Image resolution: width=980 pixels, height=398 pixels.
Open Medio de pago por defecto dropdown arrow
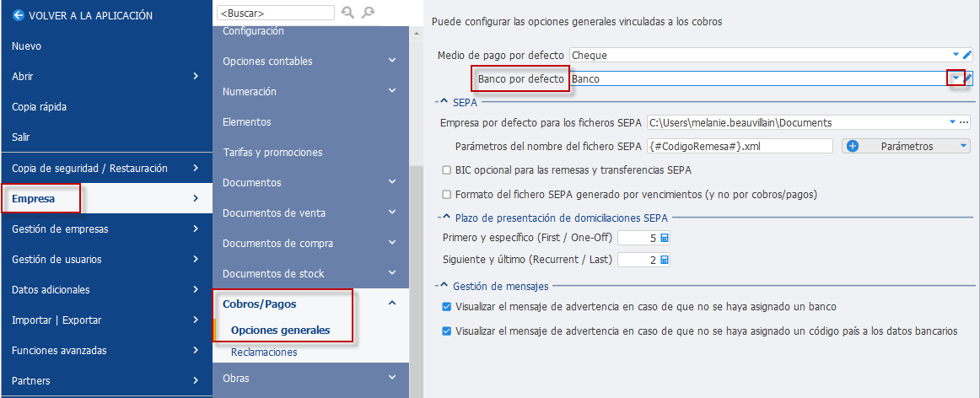[x=956, y=55]
